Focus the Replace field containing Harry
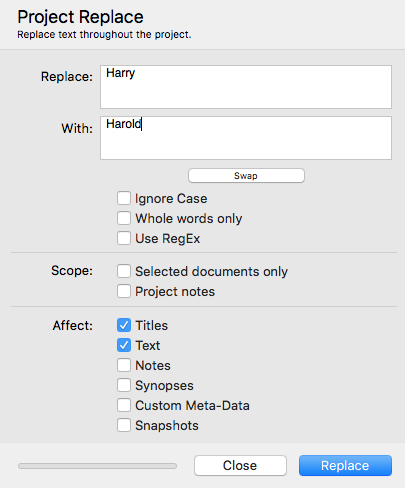This screenshot has height=488, width=405. 246,87
